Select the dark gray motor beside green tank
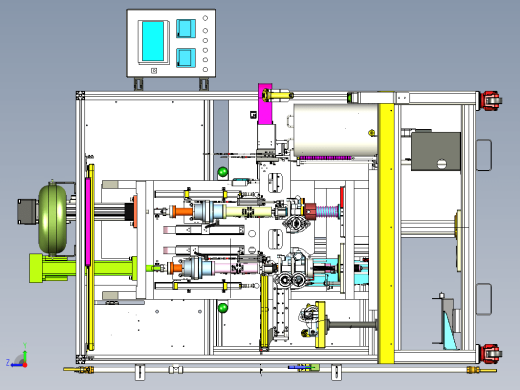 coord(27,212)
